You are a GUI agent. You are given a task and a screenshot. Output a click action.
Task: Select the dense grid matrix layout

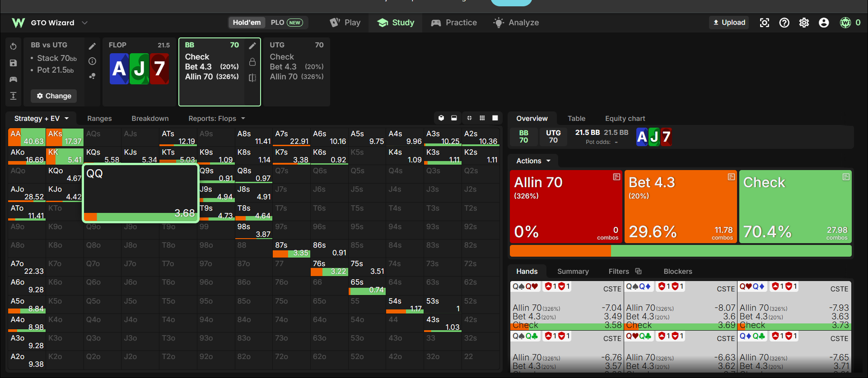tap(482, 118)
